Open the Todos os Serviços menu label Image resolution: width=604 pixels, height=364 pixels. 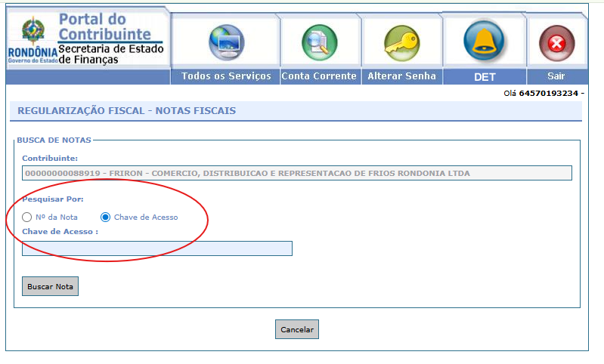226,76
